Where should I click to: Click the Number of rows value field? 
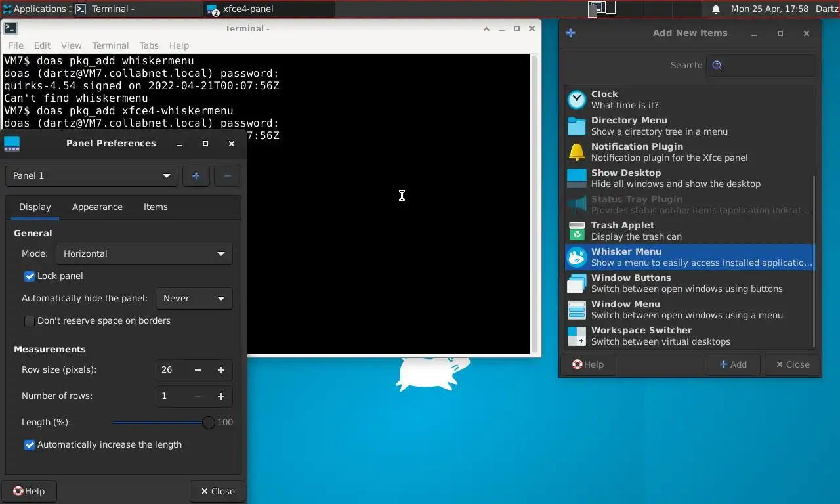point(171,396)
